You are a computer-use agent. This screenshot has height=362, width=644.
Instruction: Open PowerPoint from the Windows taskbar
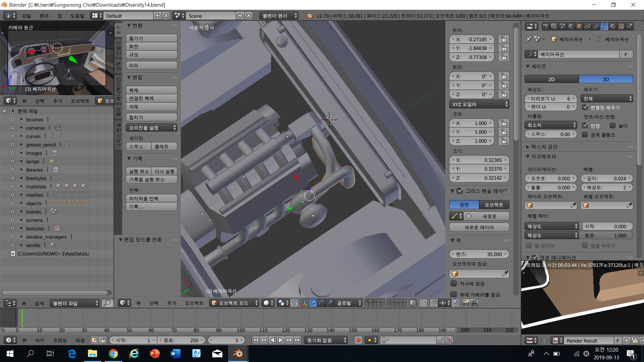tap(155, 354)
